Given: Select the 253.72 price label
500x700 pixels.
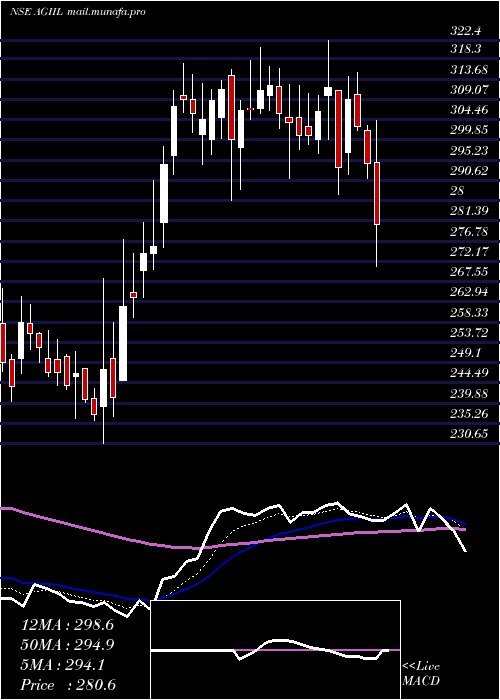Looking at the screenshot, I should 469,333.
